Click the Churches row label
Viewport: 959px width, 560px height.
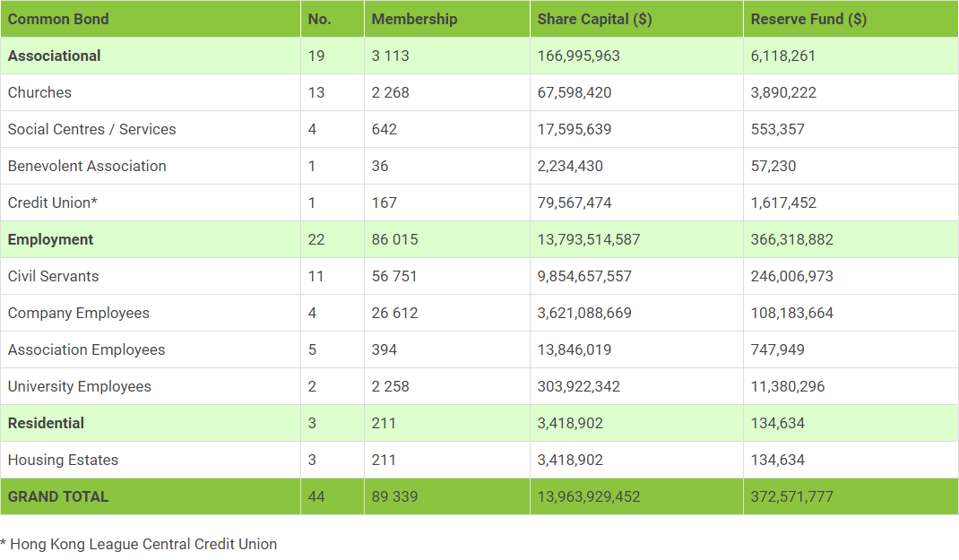tap(39, 92)
